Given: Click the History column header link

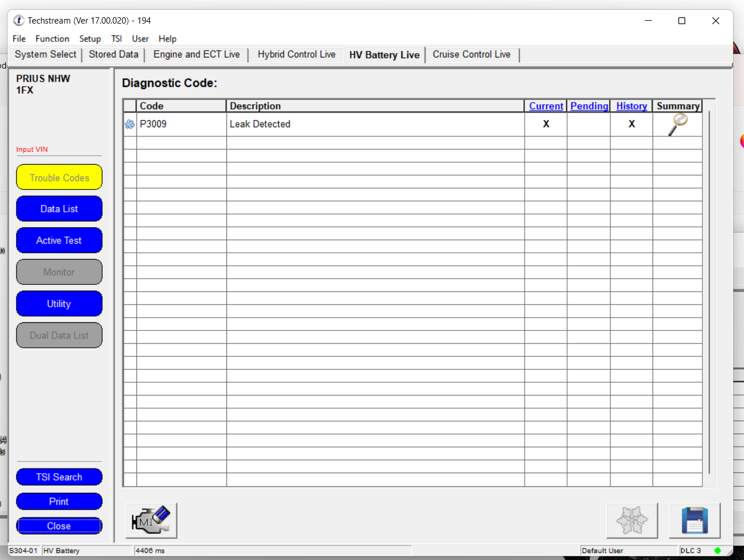Looking at the screenshot, I should pyautogui.click(x=632, y=106).
